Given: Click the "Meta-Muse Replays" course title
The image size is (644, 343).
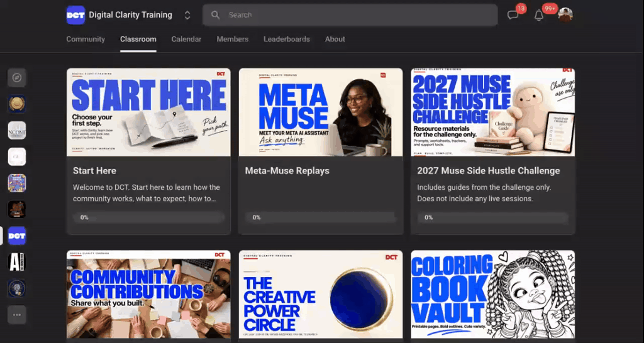Looking at the screenshot, I should pos(287,171).
